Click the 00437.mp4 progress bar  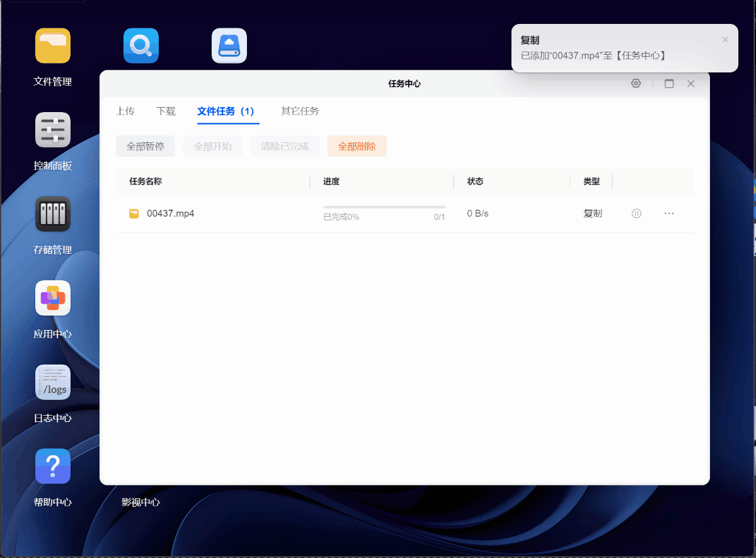[384, 207]
